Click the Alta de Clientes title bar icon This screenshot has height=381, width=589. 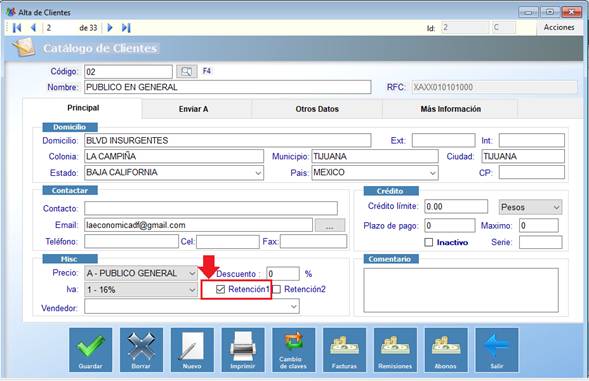tap(11, 12)
